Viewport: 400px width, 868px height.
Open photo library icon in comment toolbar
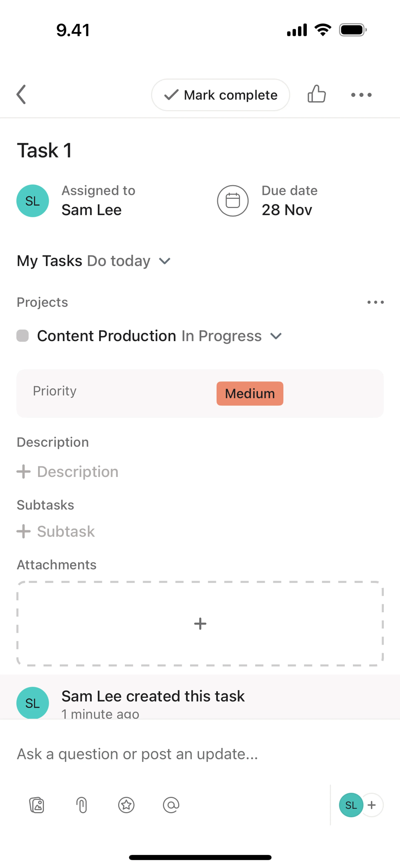pos(37,805)
